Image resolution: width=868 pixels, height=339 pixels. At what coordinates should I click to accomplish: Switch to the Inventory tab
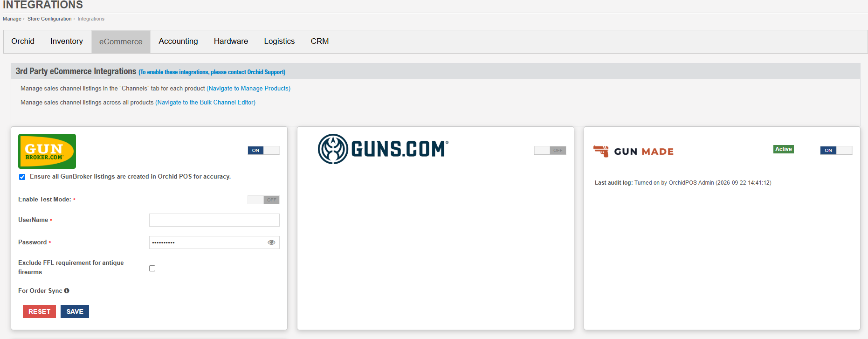(67, 42)
